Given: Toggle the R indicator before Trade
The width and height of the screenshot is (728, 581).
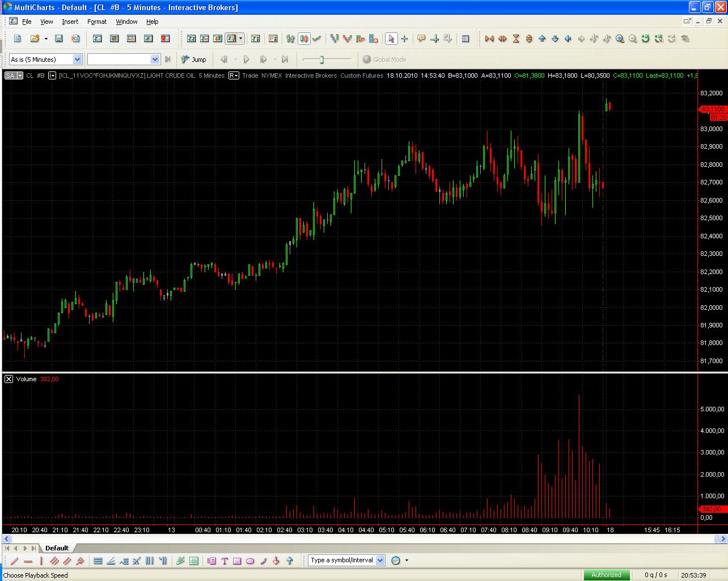Looking at the screenshot, I should click(x=234, y=75).
